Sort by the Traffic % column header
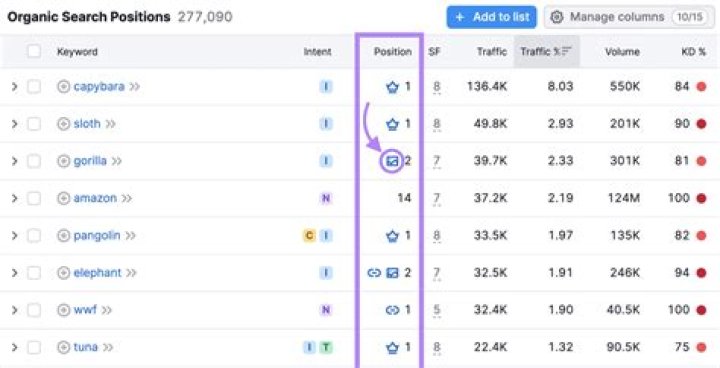Viewport: 720px width, 368px height. (546, 51)
